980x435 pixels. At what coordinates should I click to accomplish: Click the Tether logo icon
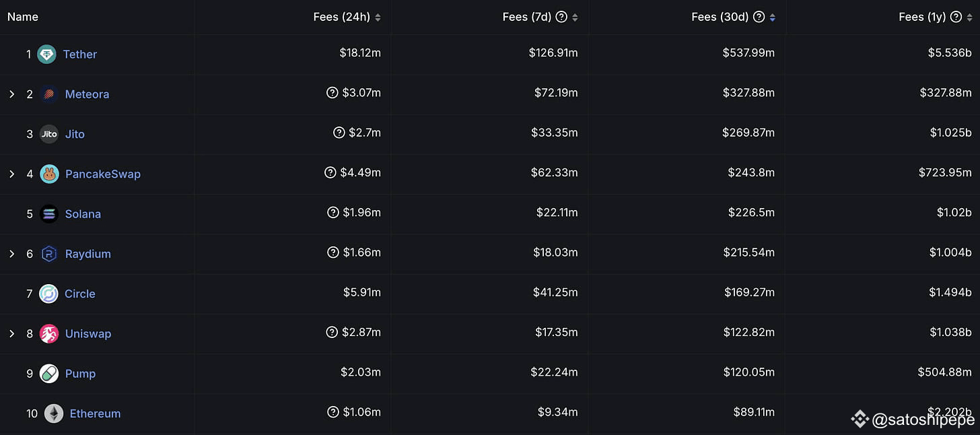coord(46,54)
